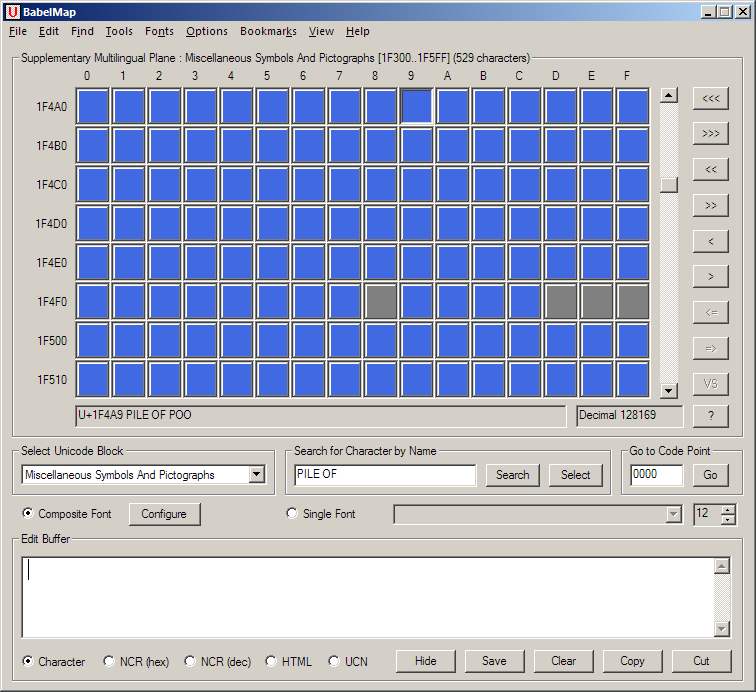Open the Single Font name dropdown
The height and width of the screenshot is (692, 756).
tap(674, 514)
